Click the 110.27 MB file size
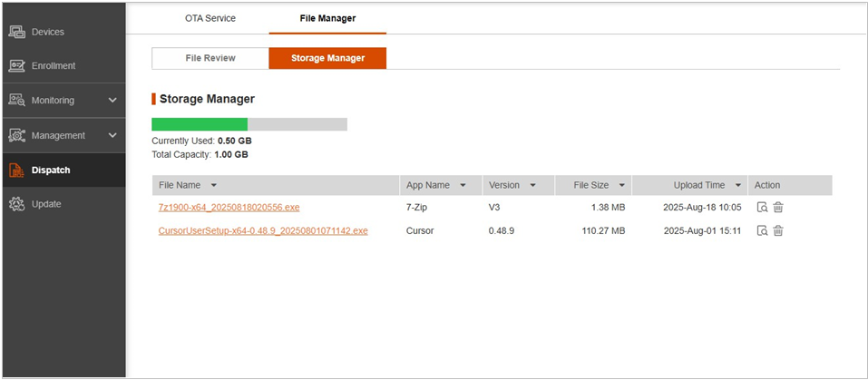This screenshot has height=380, width=868. [x=603, y=230]
